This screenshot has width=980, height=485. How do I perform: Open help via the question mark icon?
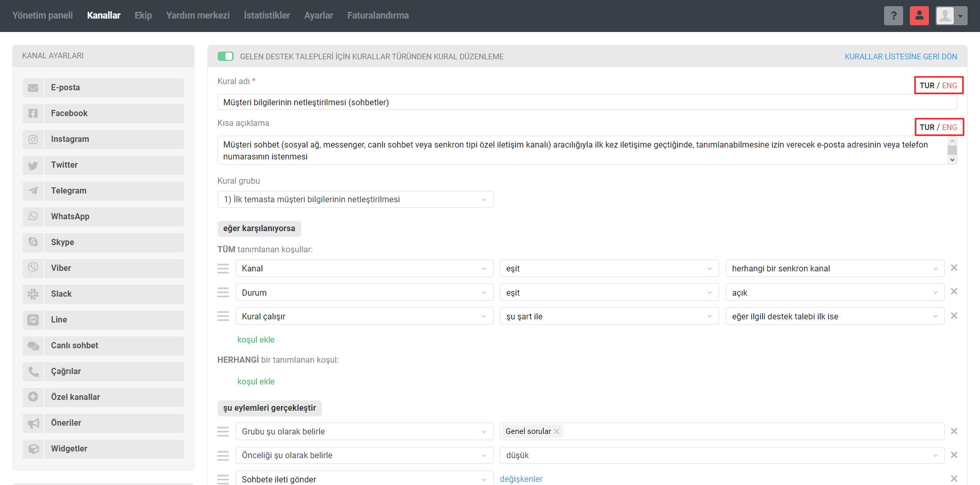tap(893, 15)
